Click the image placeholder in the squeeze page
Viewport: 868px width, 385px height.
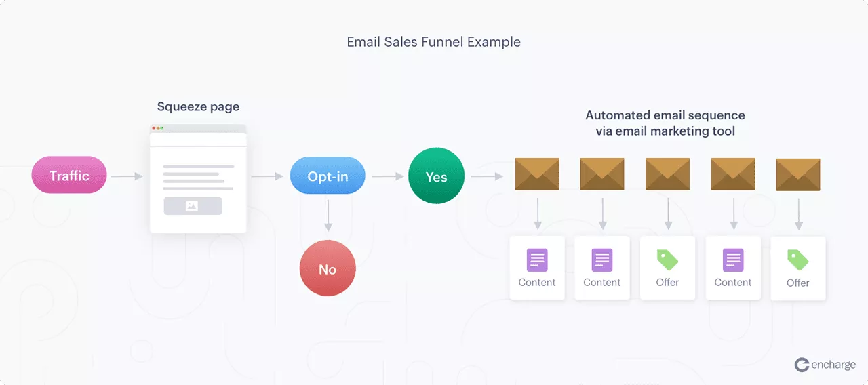193,206
